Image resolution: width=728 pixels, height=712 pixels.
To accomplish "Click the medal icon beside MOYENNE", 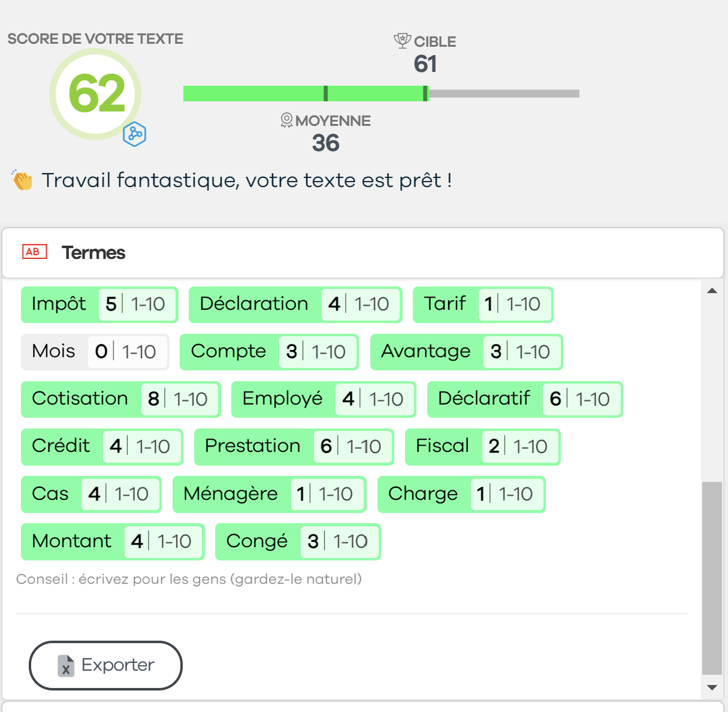I will pos(287,120).
